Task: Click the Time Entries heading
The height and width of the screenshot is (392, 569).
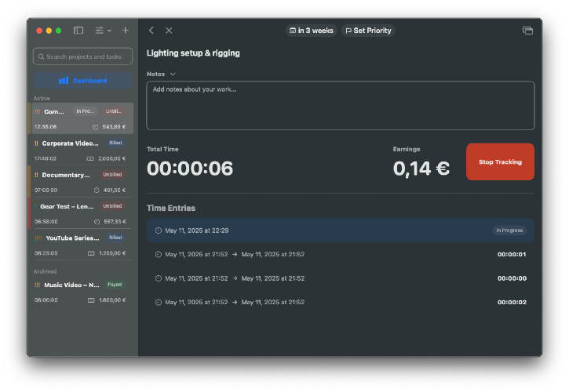Action: pyautogui.click(x=171, y=208)
